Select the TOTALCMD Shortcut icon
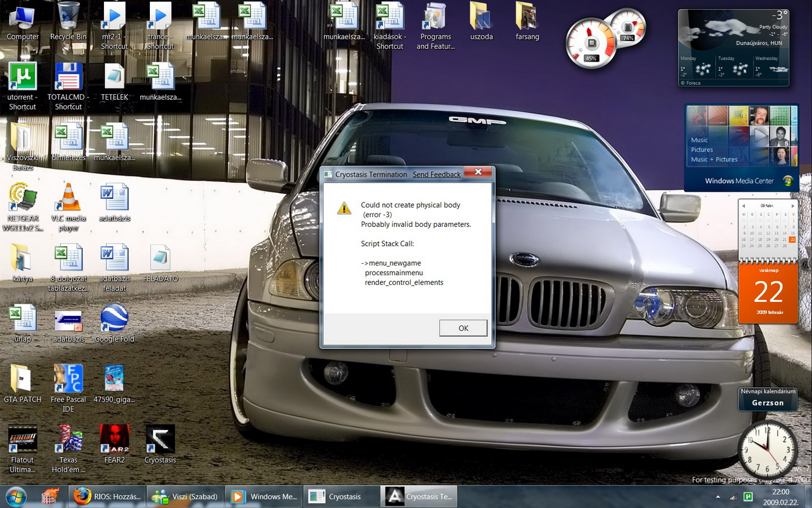 (x=68, y=86)
